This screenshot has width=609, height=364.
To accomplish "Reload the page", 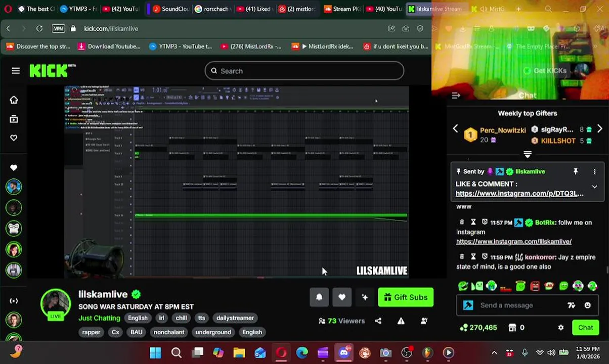I will pos(39,29).
